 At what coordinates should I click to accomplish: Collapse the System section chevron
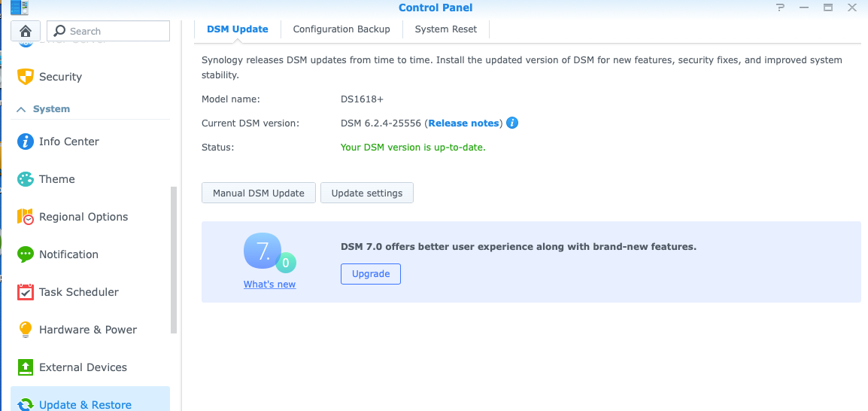point(21,109)
